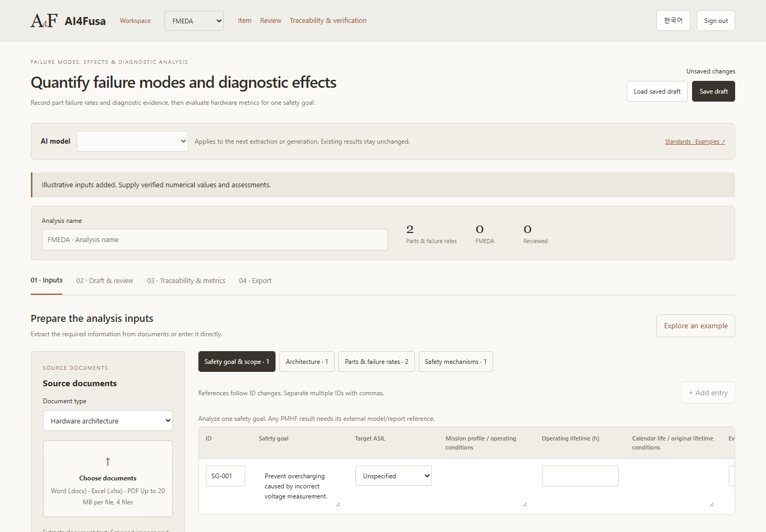Select the 01 · Inputs tab
Viewport: 766px width, 532px height.
47,280
